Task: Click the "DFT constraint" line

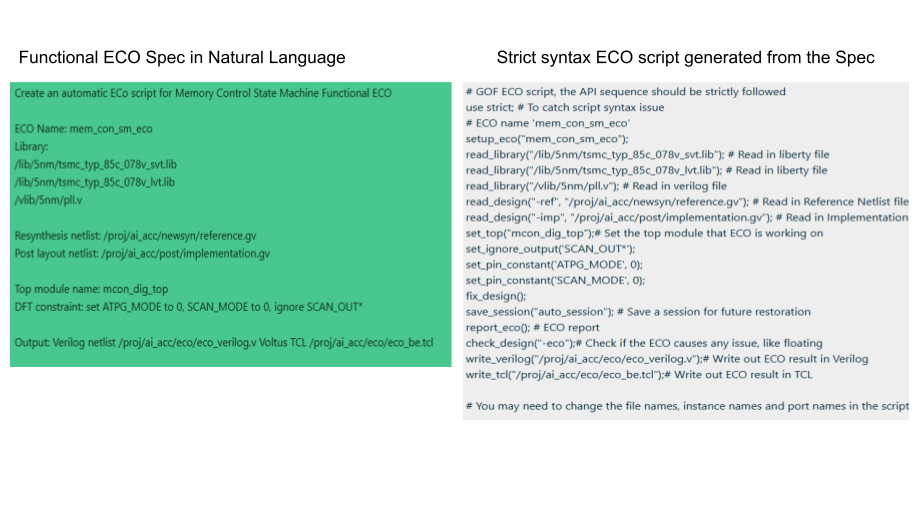Action: [188, 307]
